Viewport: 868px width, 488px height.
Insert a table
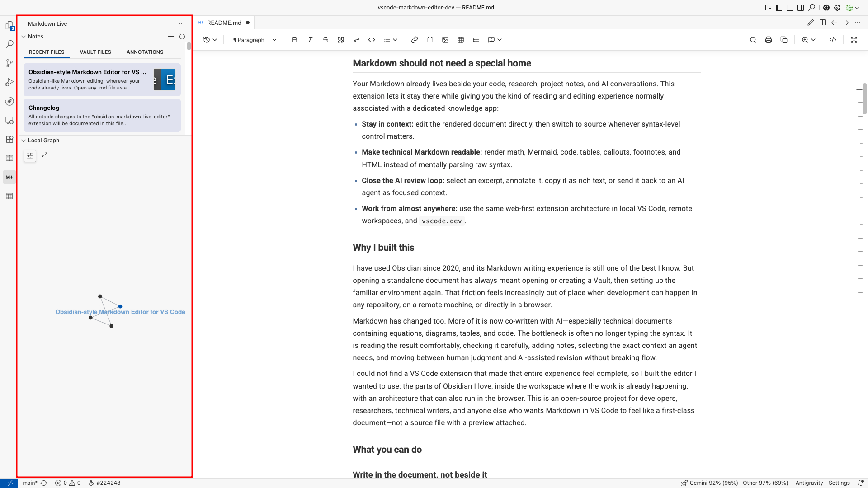click(x=461, y=40)
